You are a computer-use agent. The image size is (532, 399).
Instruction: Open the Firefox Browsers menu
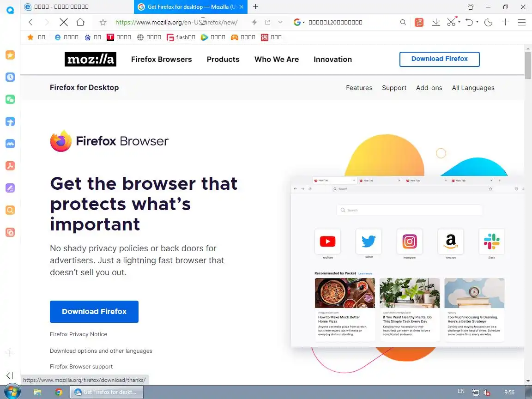[x=162, y=60]
